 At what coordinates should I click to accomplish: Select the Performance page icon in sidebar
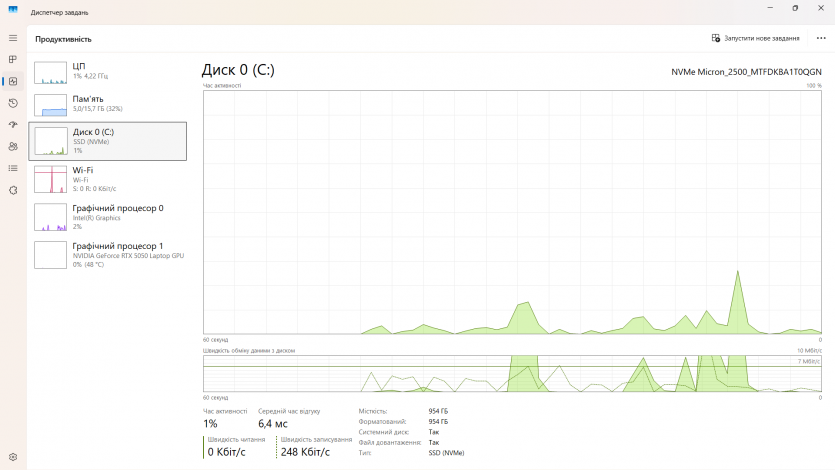(13, 81)
